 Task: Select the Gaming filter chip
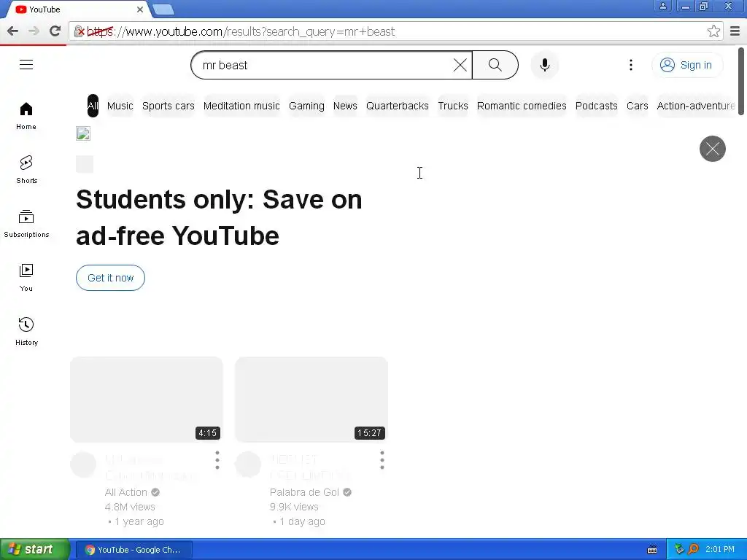coord(306,106)
